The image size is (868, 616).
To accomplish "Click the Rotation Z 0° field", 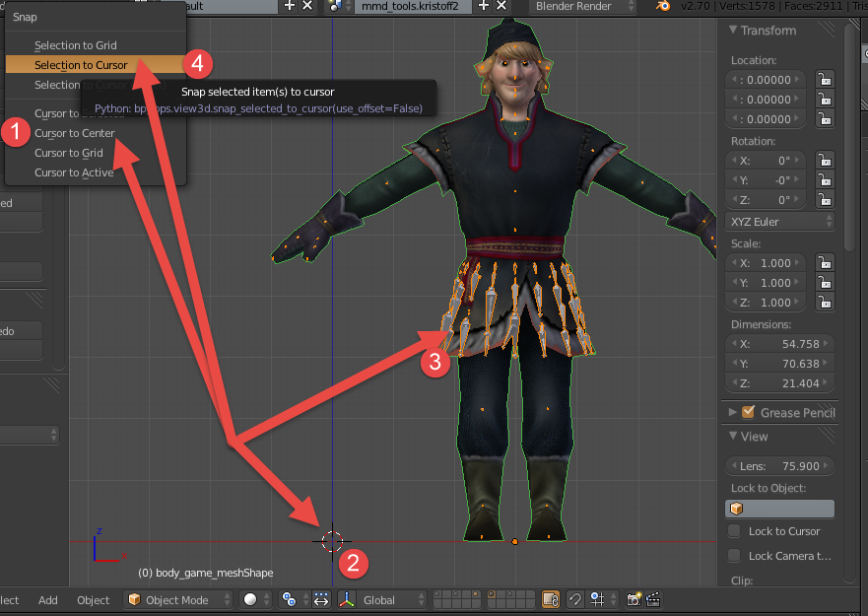I will pos(767,200).
